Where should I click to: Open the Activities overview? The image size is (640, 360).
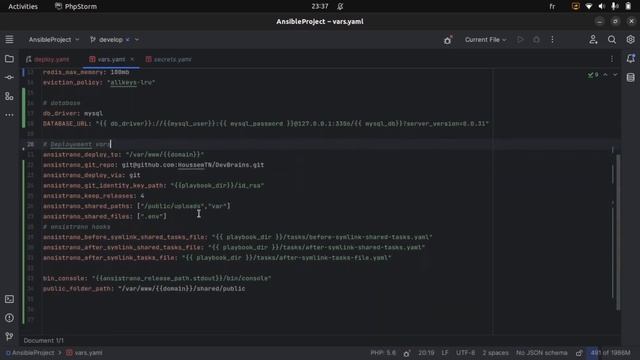pyautogui.click(x=23, y=7)
